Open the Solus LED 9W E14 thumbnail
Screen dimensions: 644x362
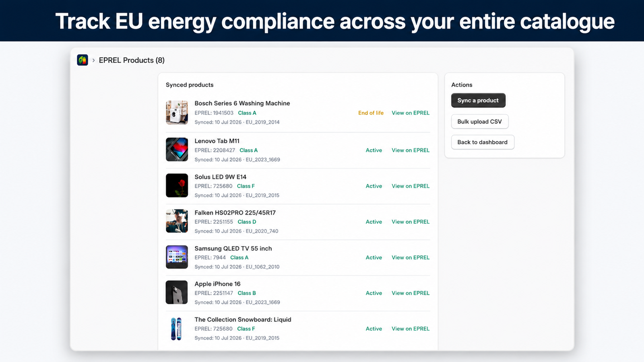tap(177, 185)
